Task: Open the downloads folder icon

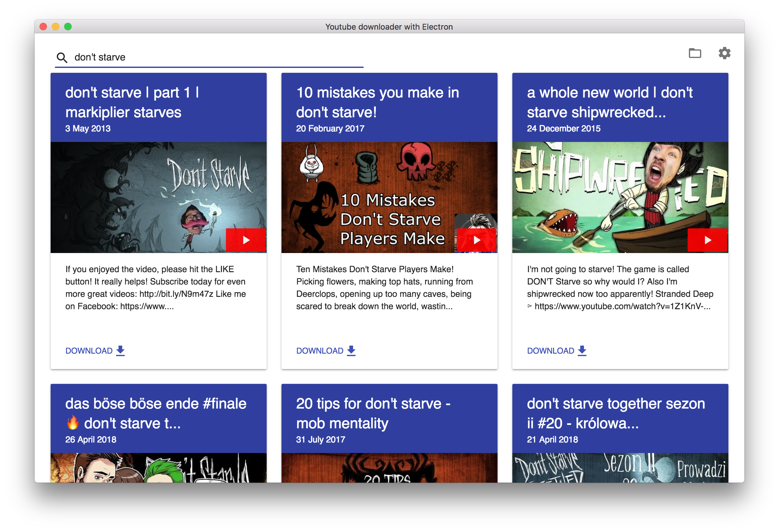Action: (694, 53)
